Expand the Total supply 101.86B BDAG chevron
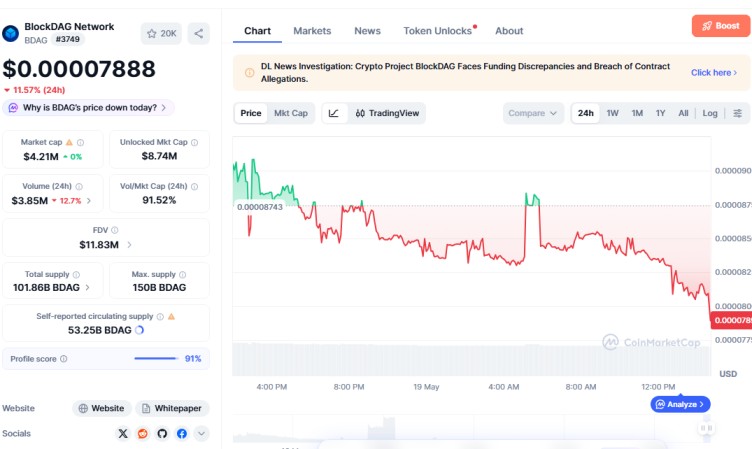This screenshot has width=752, height=449. (x=87, y=287)
